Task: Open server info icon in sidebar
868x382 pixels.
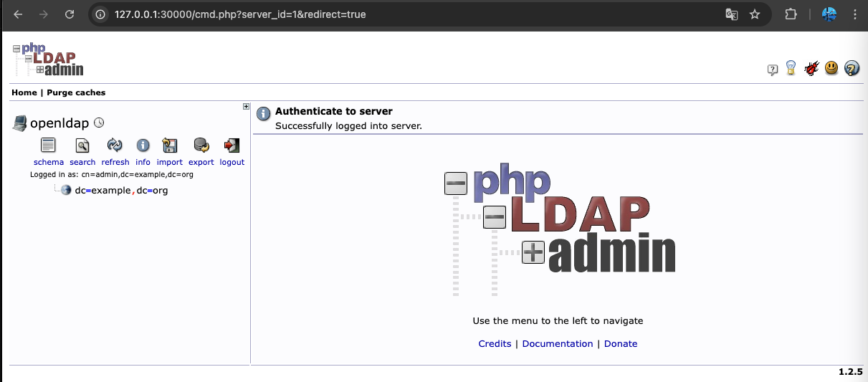Action: tap(143, 145)
